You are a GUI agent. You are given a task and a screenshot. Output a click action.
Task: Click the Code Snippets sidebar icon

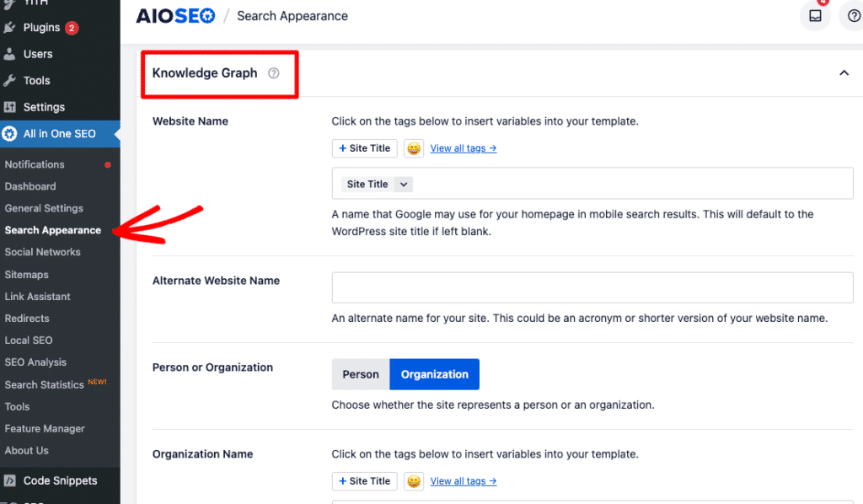coord(10,481)
